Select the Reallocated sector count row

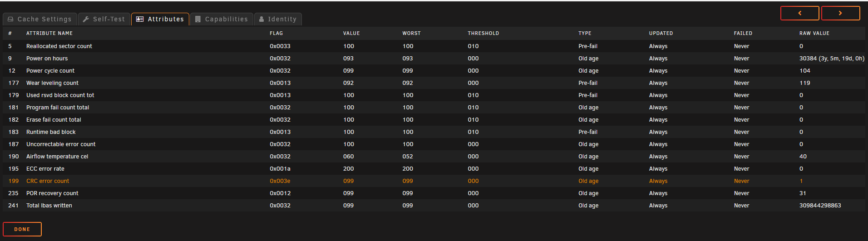[434, 46]
